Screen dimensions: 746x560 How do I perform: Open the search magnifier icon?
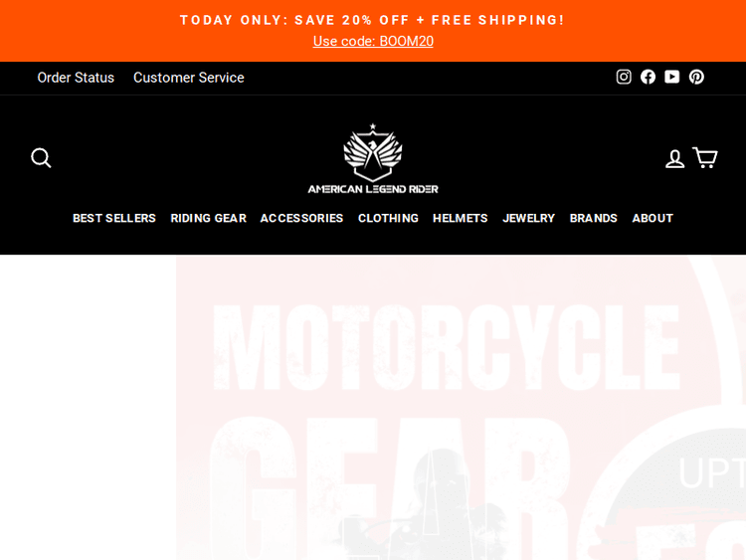click(x=41, y=158)
